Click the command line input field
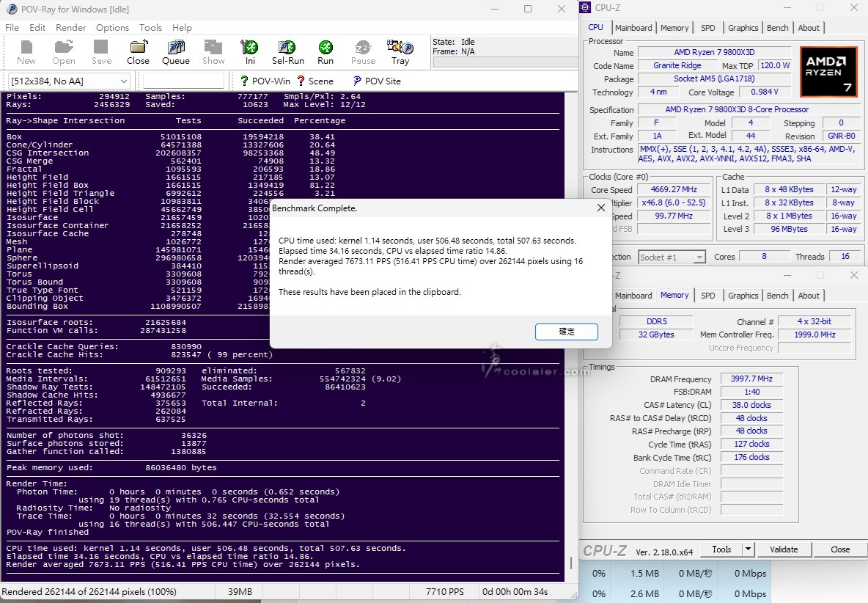The width and height of the screenshot is (868, 603). pyautogui.click(x=183, y=81)
